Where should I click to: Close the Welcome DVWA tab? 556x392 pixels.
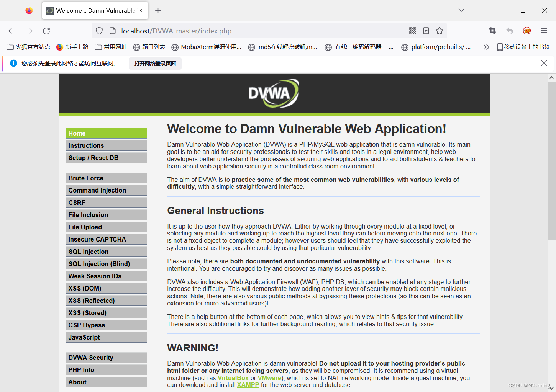[x=140, y=11]
